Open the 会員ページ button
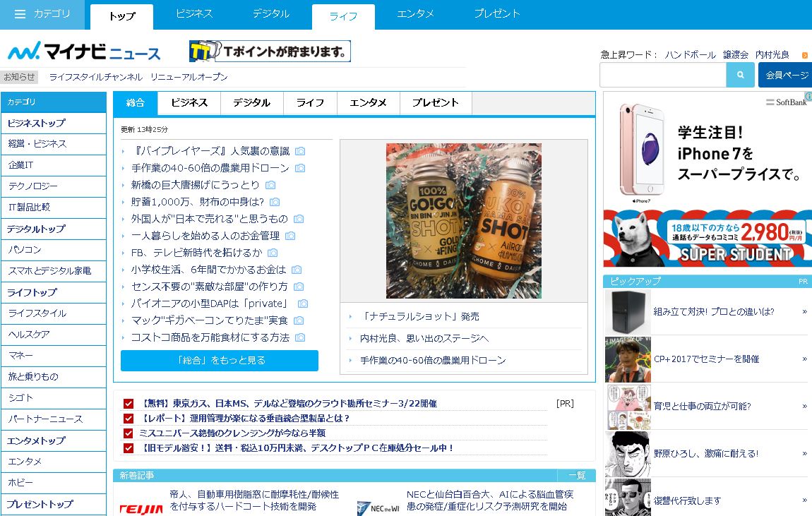The height and width of the screenshot is (516, 812). pyautogui.click(x=785, y=75)
